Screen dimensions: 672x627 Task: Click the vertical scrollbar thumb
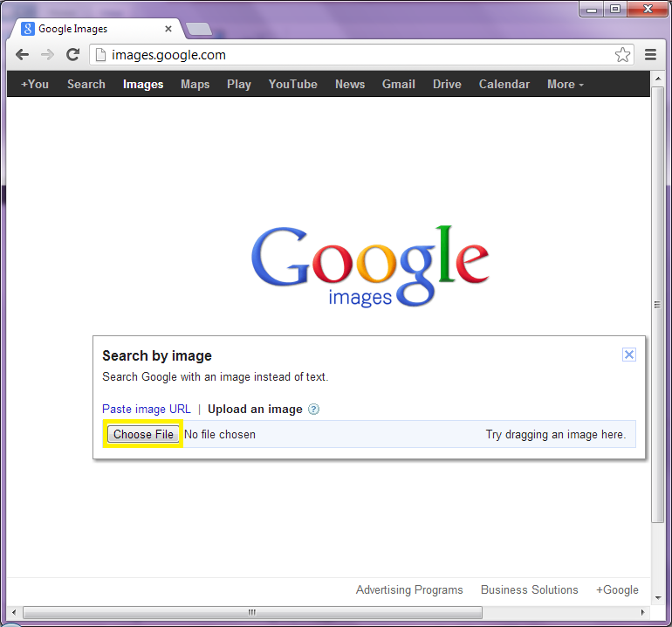tap(657, 305)
